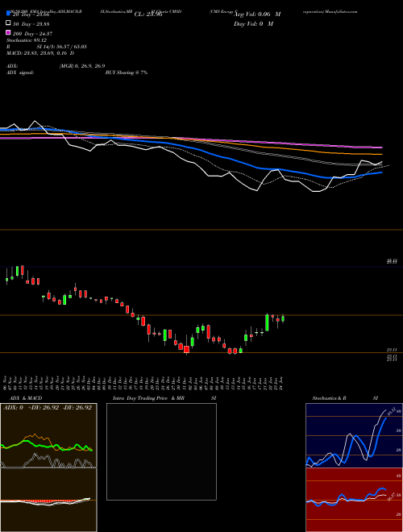Click the date labels axis under candlesticks

144,382
